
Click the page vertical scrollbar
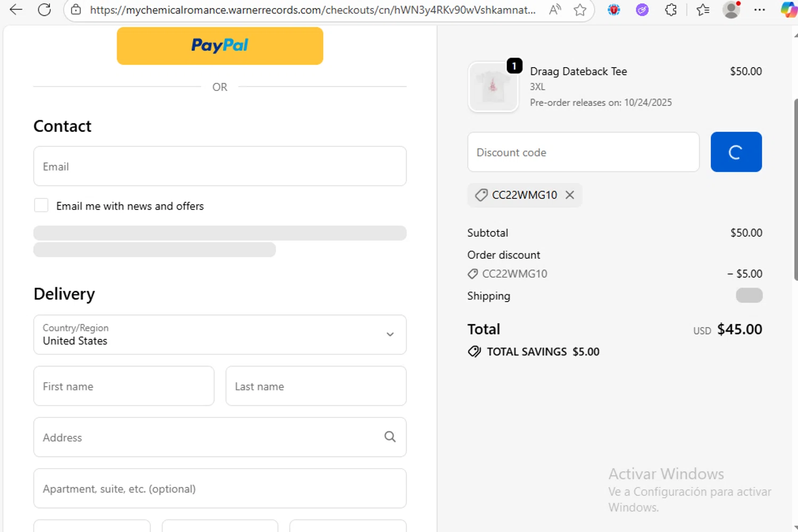795,189
